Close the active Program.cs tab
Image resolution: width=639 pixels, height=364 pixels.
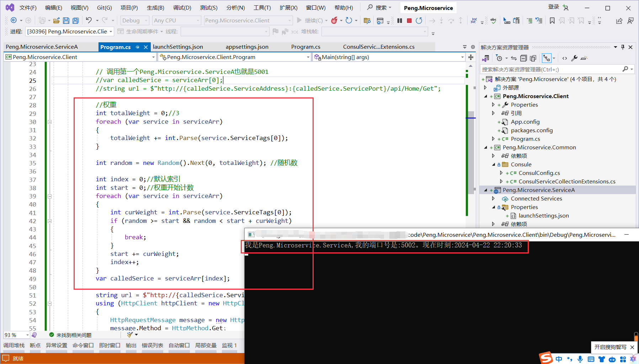pos(146,47)
